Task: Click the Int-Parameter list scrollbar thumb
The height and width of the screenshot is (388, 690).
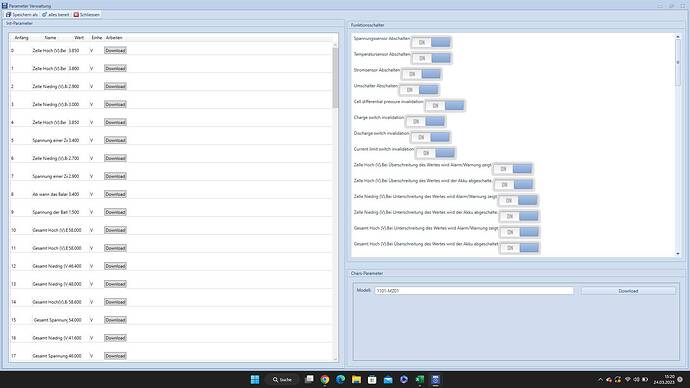Action: [x=335, y=77]
